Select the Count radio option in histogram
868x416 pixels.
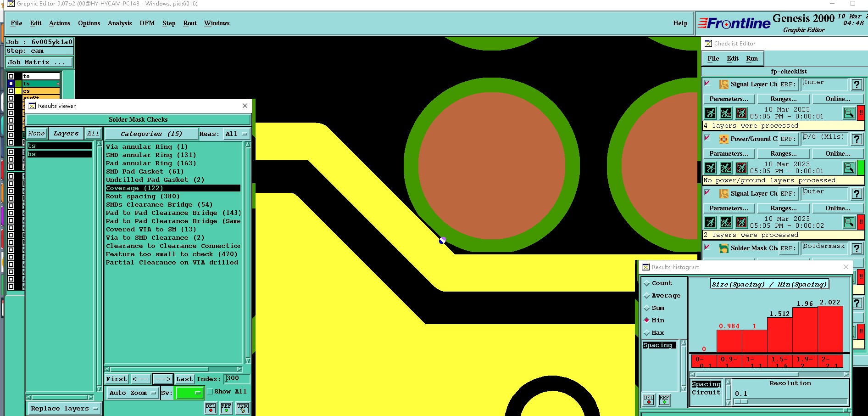point(647,283)
